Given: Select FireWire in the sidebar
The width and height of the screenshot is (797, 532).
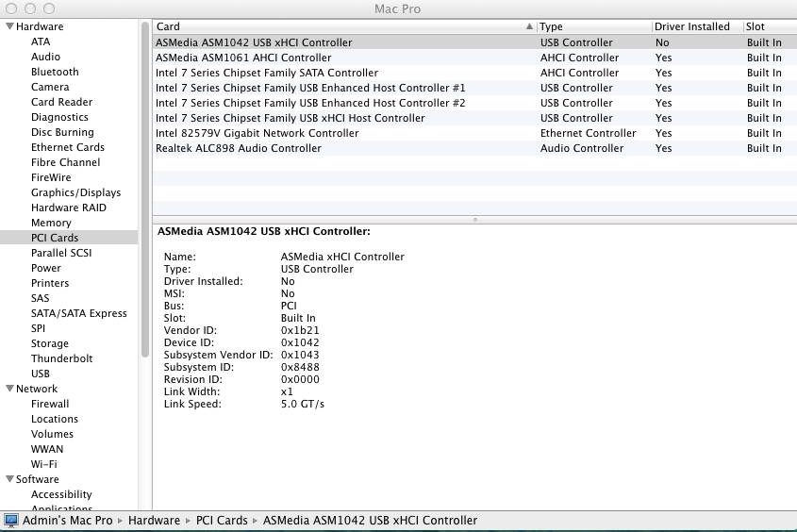Looking at the screenshot, I should tap(51, 177).
